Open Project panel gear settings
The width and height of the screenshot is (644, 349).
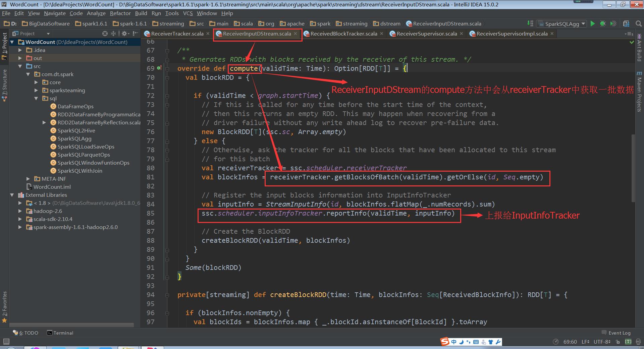pyautogui.click(x=125, y=34)
